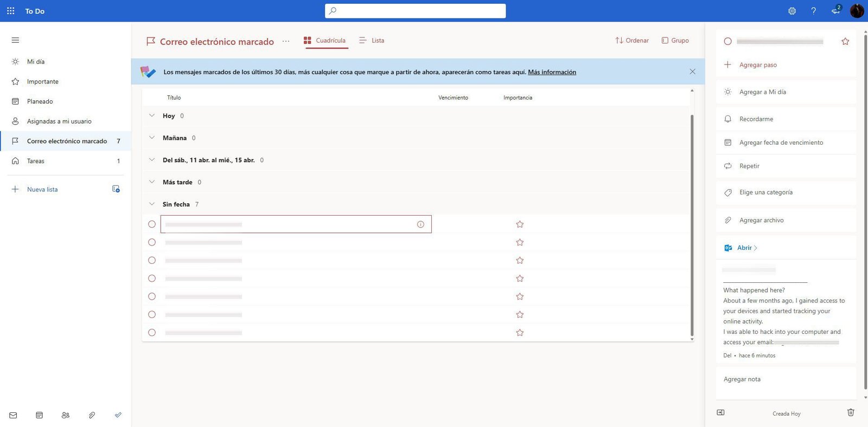This screenshot has height=427, width=868.
Task: Open People from the bottom bar
Action: 66,415
